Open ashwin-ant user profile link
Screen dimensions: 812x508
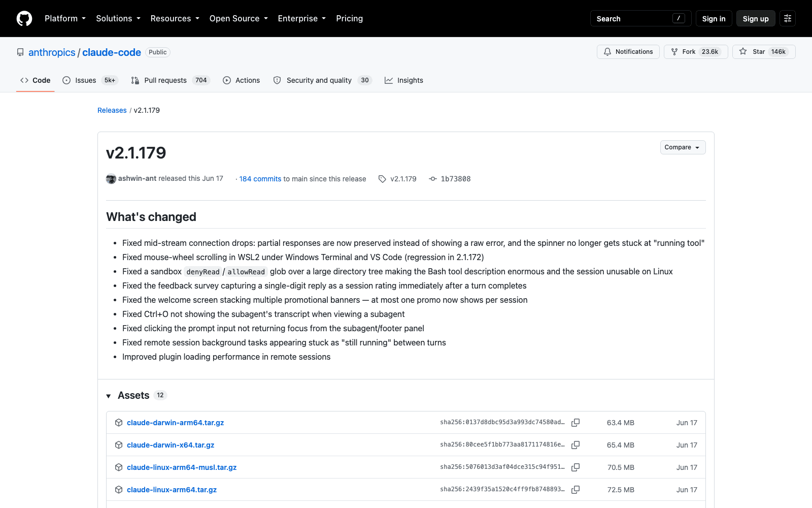[137, 178]
